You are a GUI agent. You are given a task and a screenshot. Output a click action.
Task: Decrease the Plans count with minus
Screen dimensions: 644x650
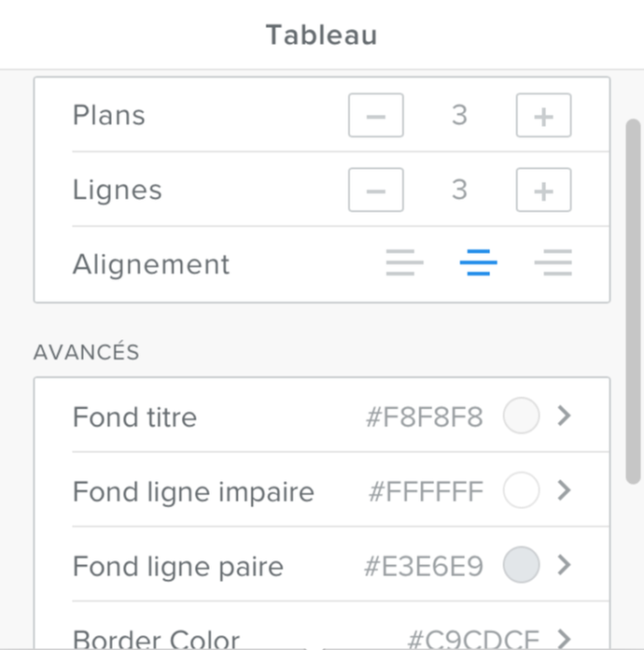(x=376, y=116)
